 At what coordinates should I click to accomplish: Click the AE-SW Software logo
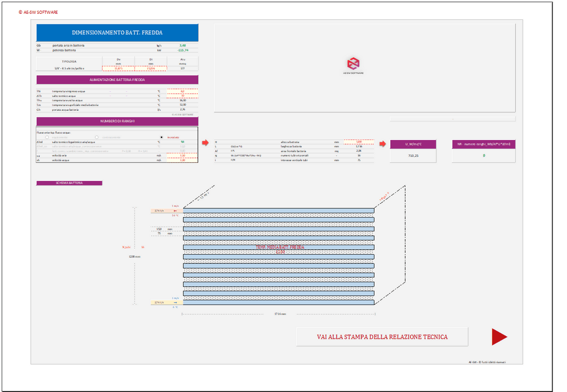[352, 64]
